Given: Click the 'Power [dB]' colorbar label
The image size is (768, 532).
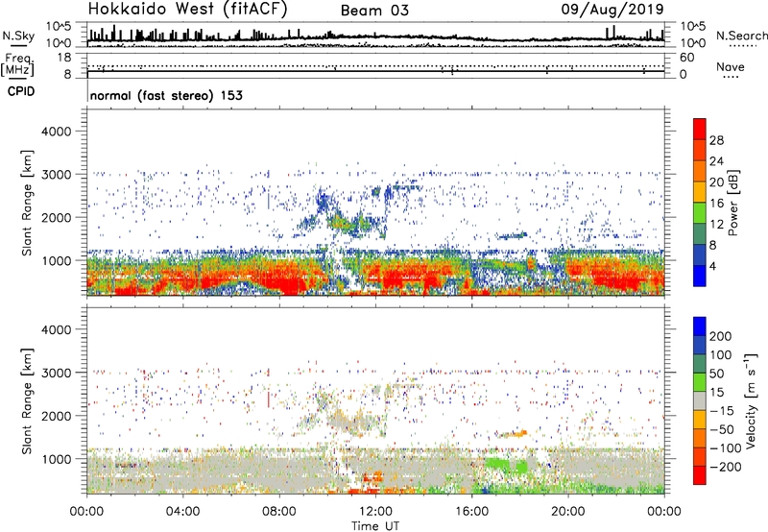Looking at the screenshot, I should [x=732, y=203].
